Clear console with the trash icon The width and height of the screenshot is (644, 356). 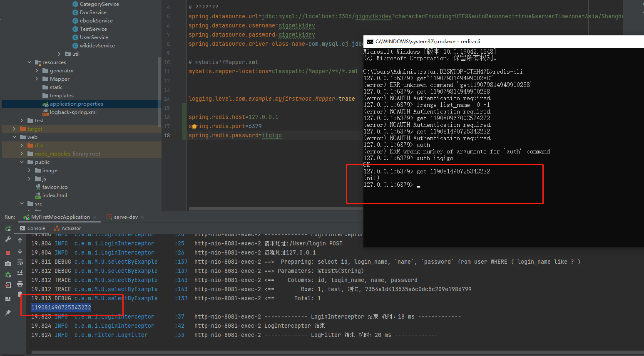click(20, 294)
